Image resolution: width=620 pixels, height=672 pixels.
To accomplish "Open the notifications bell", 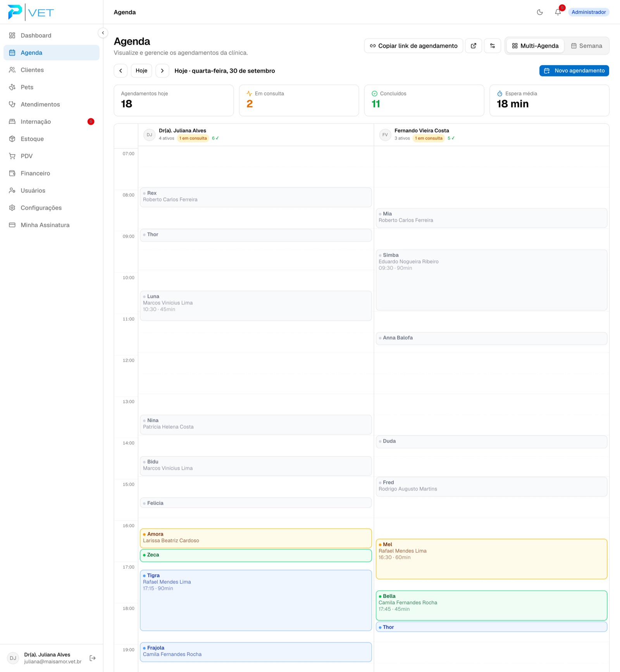I will click(558, 12).
